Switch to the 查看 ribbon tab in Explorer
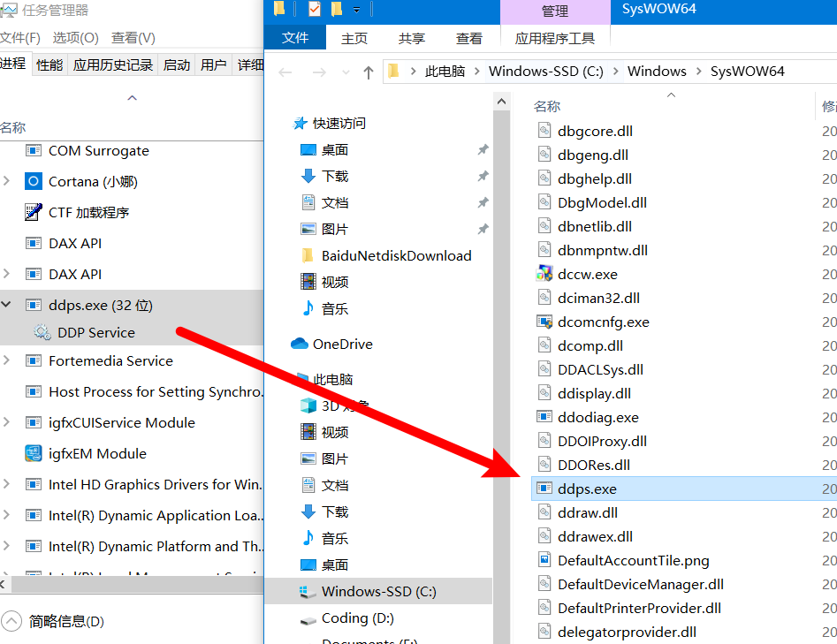Image resolution: width=837 pixels, height=644 pixels. 469,38
